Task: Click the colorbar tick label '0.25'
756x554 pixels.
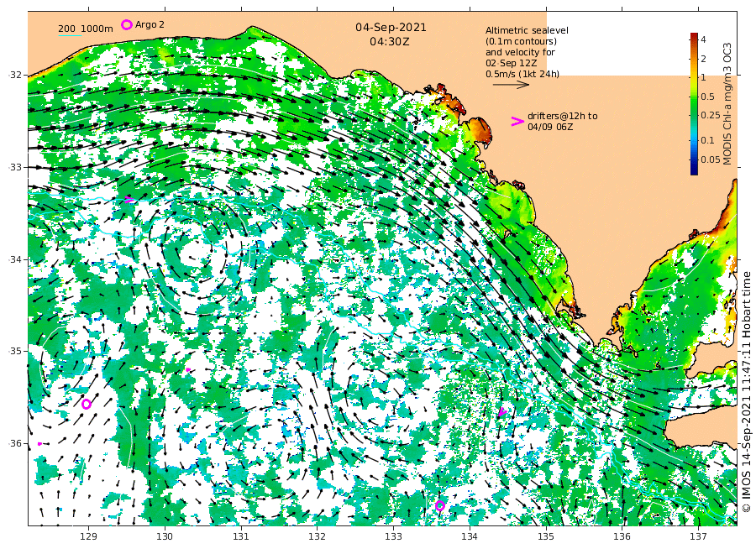Action: click(x=710, y=115)
